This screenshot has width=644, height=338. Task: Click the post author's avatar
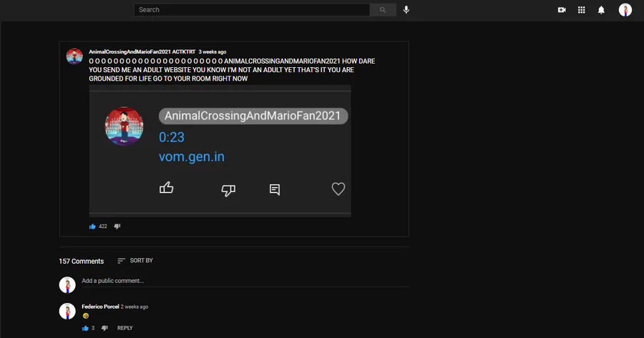tap(74, 56)
